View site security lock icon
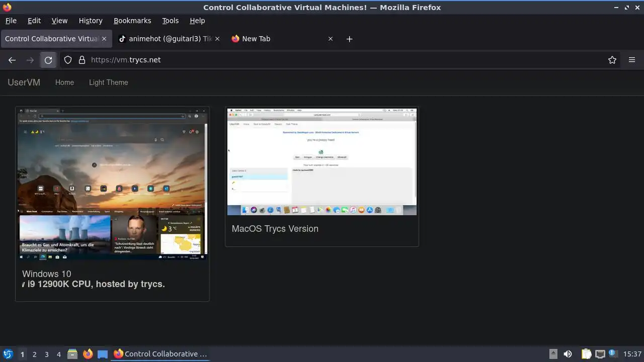This screenshot has width=644, height=362. [82, 60]
